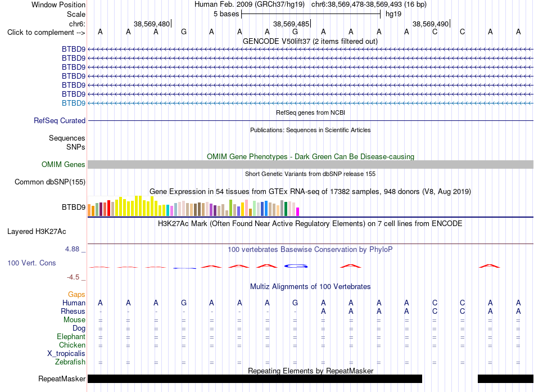Screen dimensions: 534x392
Task: Click the chr6: ruler label
Action: coord(77,24)
